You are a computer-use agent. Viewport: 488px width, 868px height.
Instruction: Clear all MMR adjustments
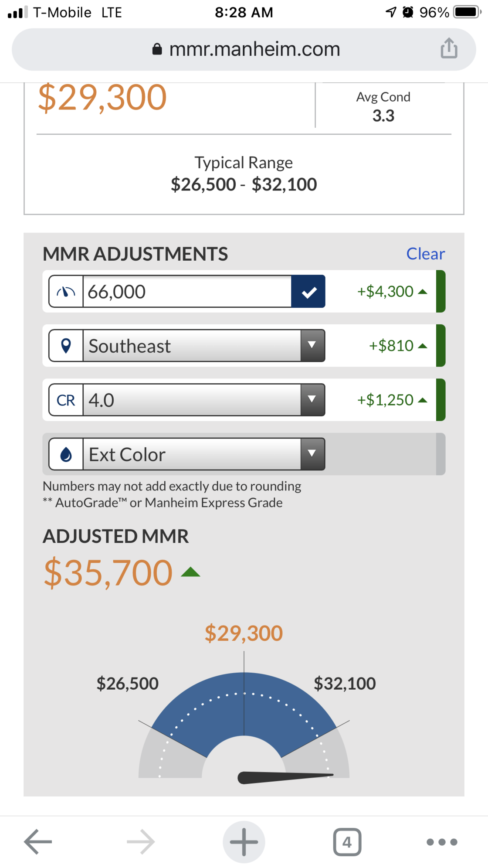[x=425, y=254]
